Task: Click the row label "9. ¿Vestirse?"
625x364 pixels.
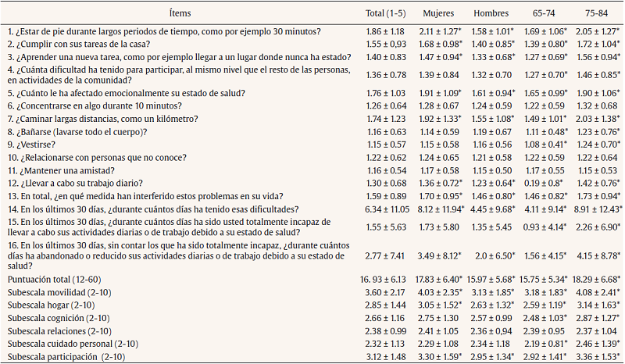Action: tap(34, 144)
